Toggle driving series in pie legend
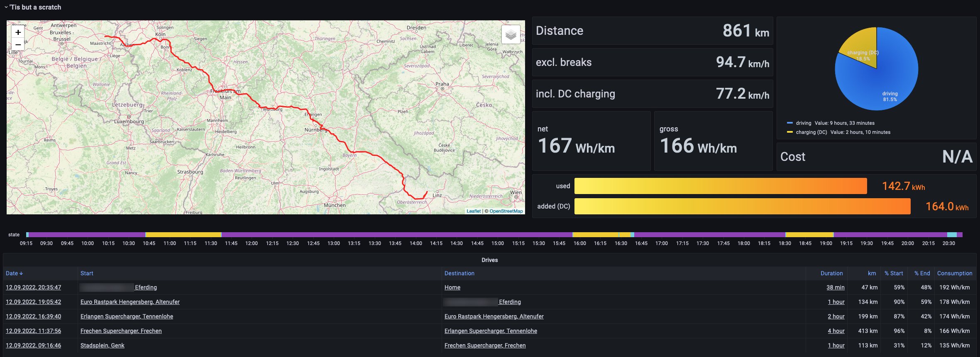The width and height of the screenshot is (980, 357). (x=803, y=123)
